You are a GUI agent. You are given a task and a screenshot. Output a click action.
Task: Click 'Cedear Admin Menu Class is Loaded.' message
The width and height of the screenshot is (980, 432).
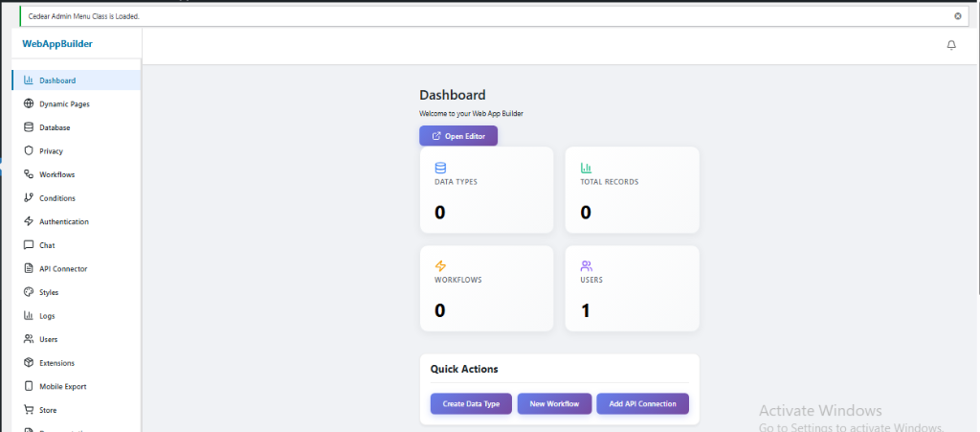[84, 16]
